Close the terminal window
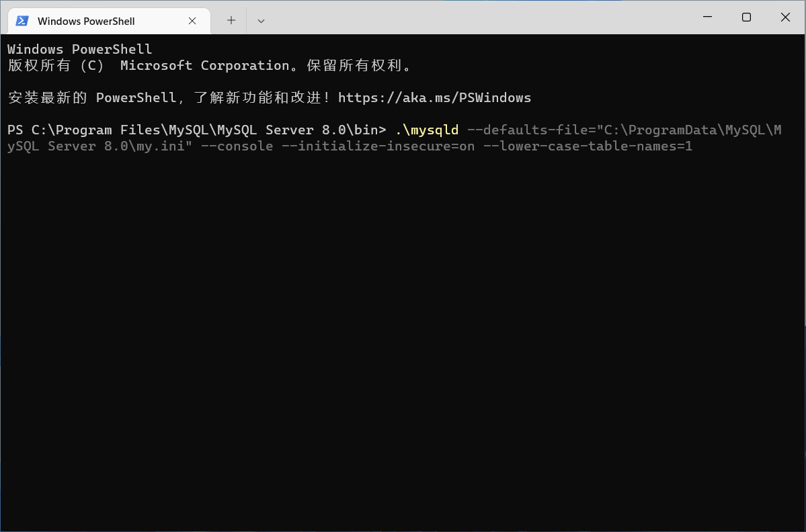 [x=785, y=17]
